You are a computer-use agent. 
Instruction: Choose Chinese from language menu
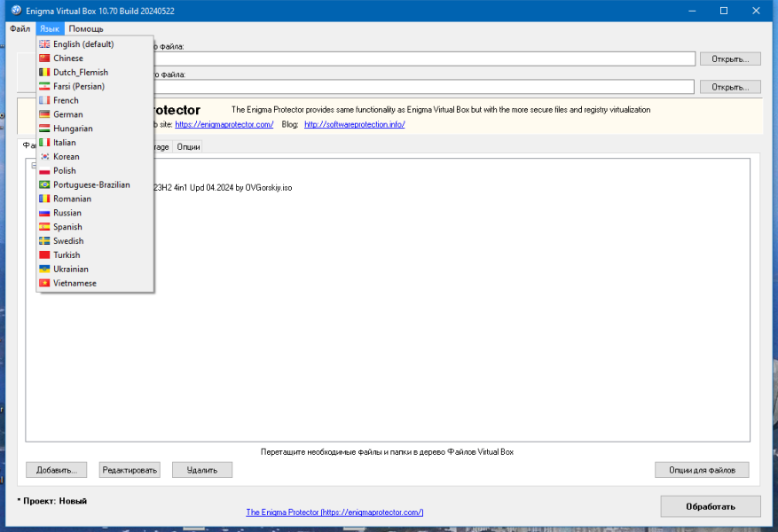(95, 58)
